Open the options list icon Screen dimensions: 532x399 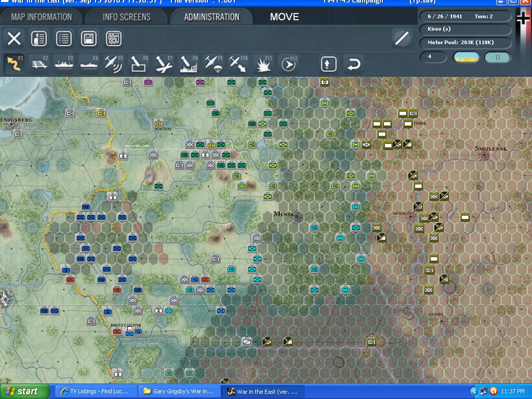(x=63, y=38)
